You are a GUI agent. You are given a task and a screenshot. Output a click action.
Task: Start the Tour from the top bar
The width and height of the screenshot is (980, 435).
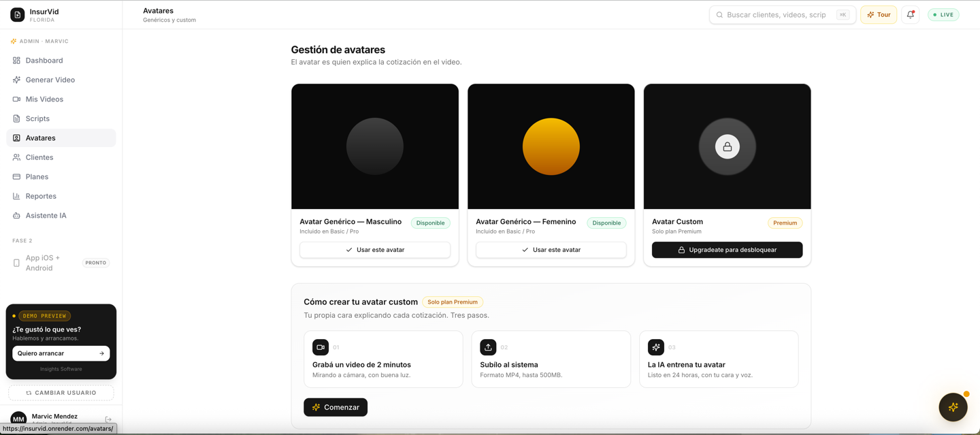tap(879, 14)
